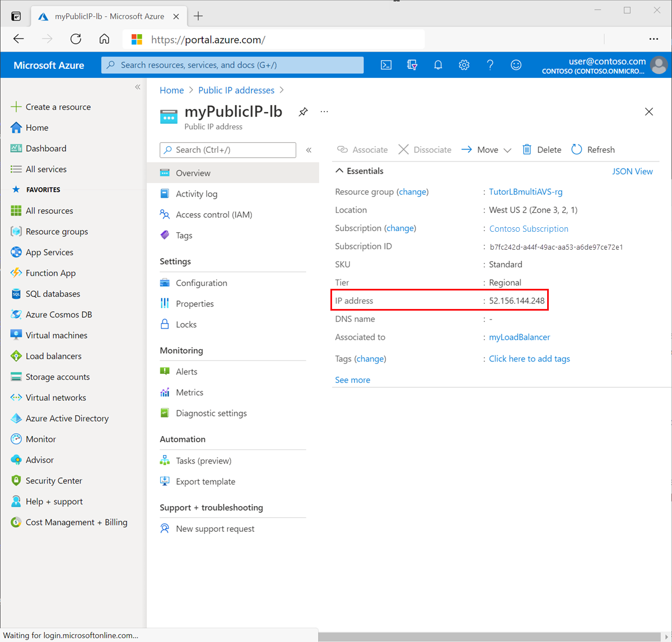Open portal settings gear icon

pos(464,65)
